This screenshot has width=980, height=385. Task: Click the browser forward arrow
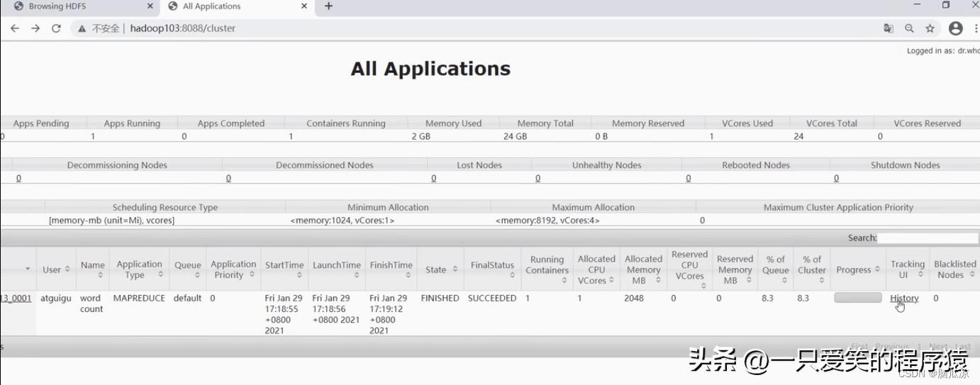[35, 28]
